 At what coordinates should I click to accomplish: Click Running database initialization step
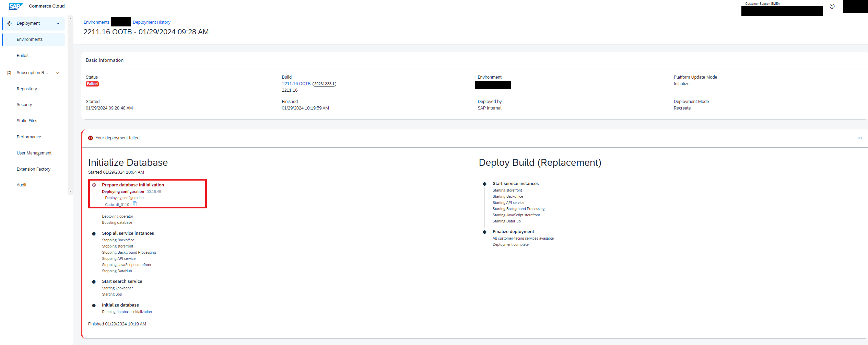tap(127, 312)
